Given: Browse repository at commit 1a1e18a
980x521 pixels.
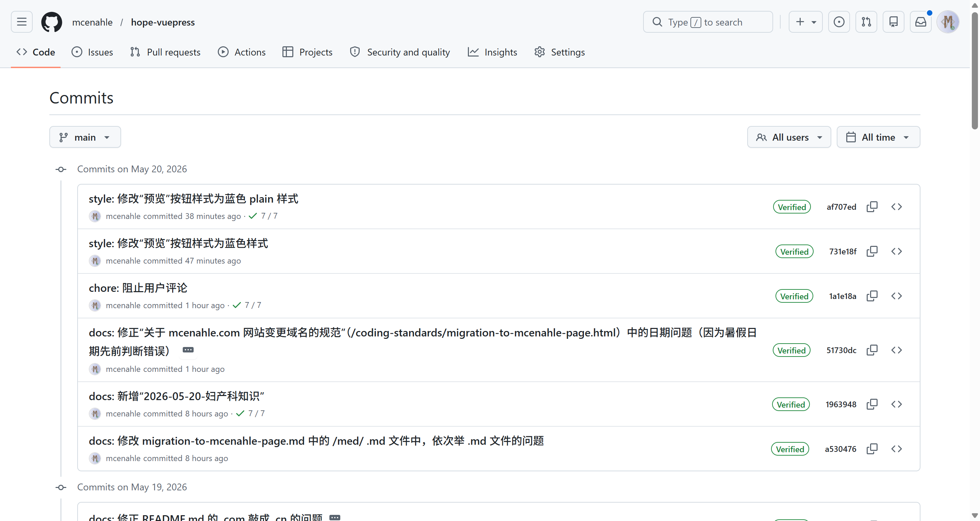Looking at the screenshot, I should 896,296.
